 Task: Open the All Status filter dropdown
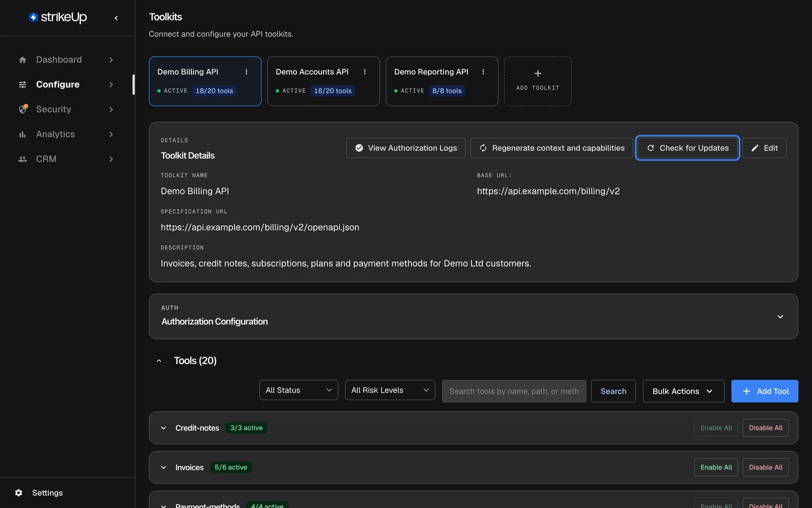click(x=299, y=390)
